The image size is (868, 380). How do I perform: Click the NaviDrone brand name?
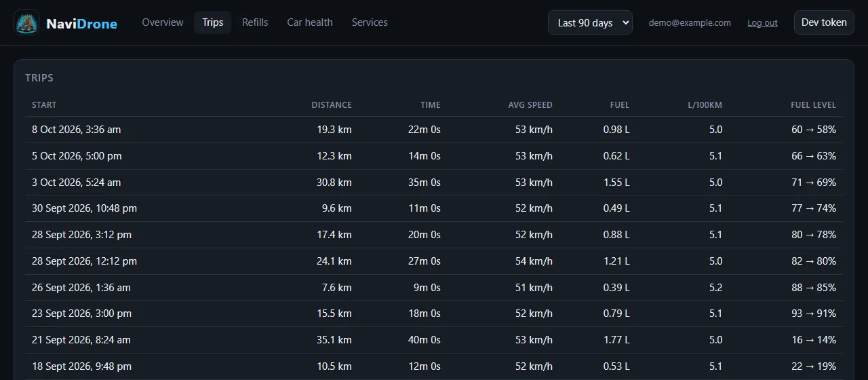click(81, 24)
